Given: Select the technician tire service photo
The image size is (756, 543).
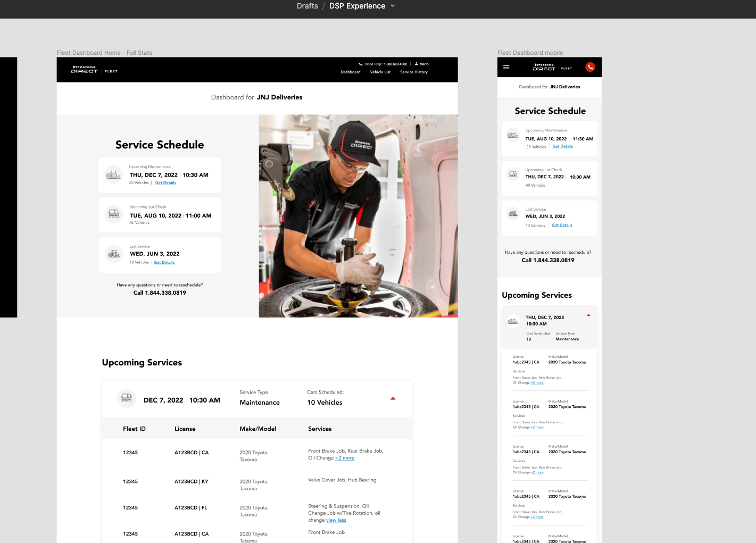Looking at the screenshot, I should (358, 216).
